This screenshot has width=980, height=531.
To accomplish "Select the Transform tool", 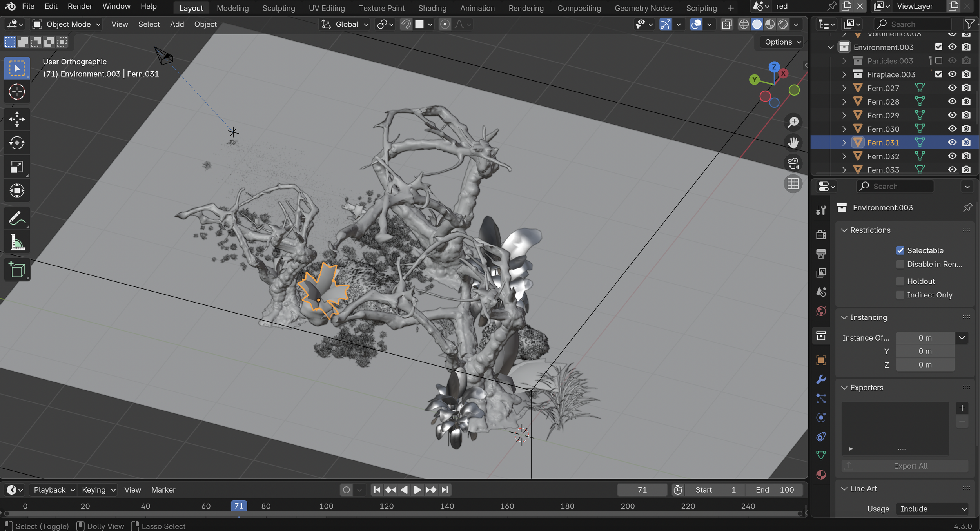I will [17, 191].
